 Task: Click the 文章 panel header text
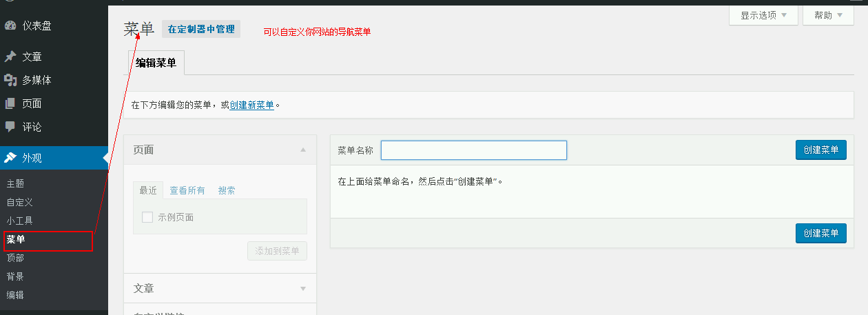click(143, 288)
